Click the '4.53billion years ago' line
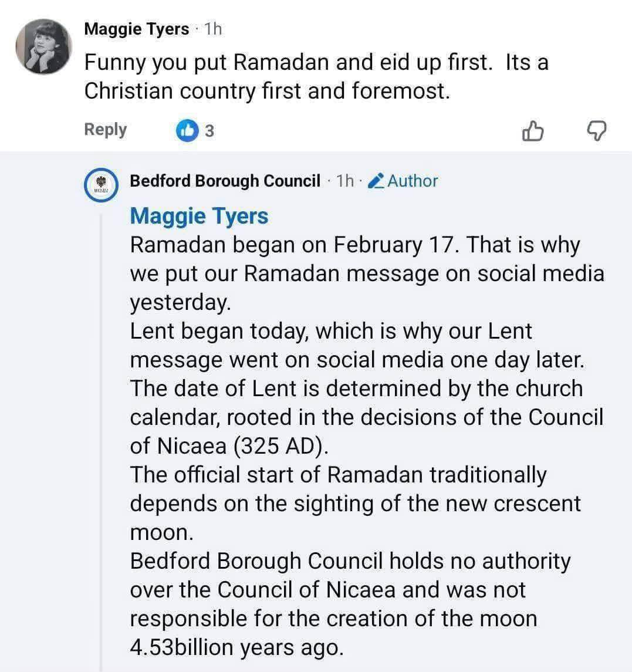The height and width of the screenshot is (672, 632). 236,647
